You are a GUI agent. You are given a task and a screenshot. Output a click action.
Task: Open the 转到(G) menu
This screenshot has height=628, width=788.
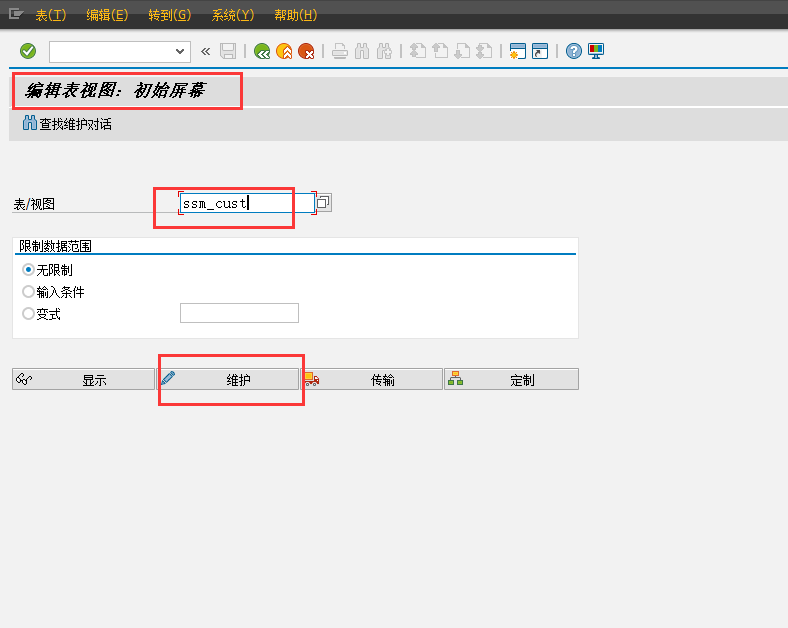[170, 15]
